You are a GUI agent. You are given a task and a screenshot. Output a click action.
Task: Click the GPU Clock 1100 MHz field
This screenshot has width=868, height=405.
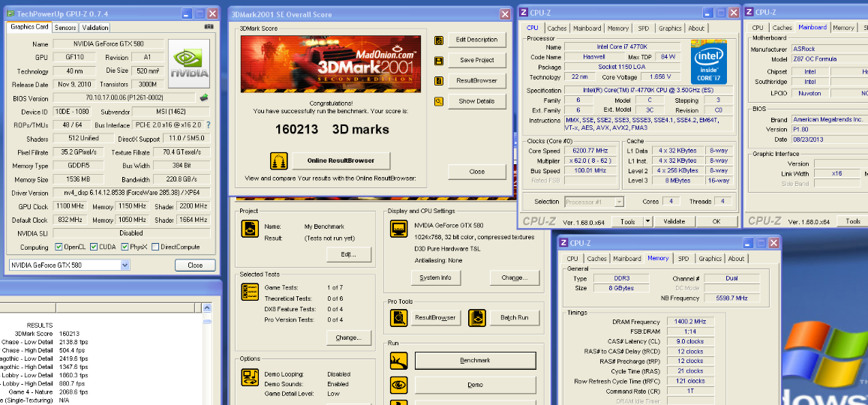71,205
